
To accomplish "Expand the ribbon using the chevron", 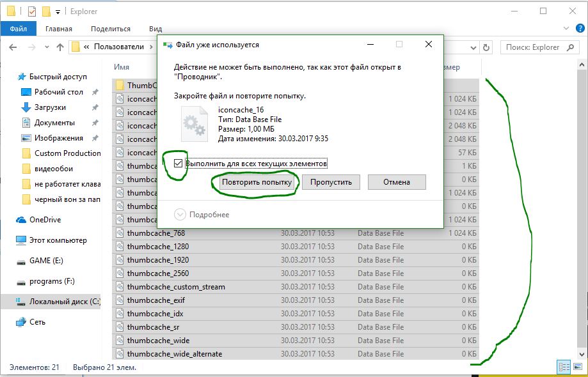I will point(566,29).
